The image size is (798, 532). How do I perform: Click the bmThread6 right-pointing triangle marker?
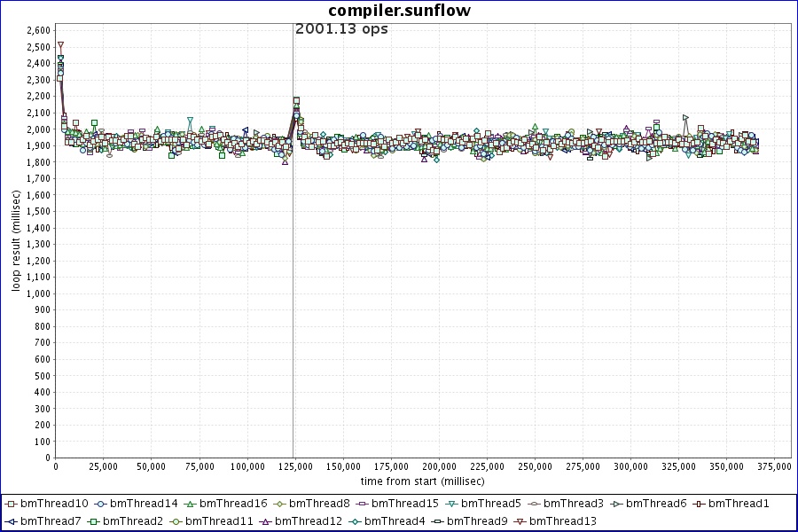(616, 504)
